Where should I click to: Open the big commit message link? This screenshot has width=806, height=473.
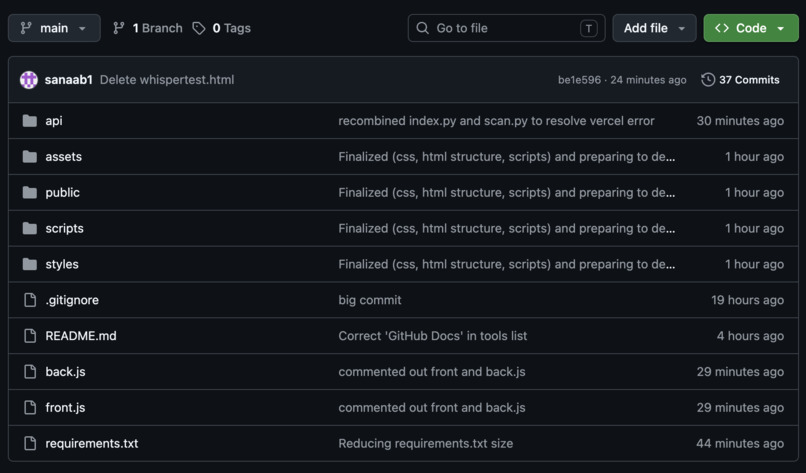click(x=370, y=300)
